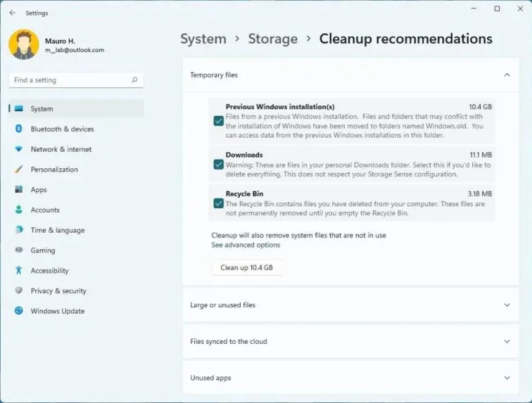
Task: Click the 11.1 MB Downloads size
Action: [481, 155]
